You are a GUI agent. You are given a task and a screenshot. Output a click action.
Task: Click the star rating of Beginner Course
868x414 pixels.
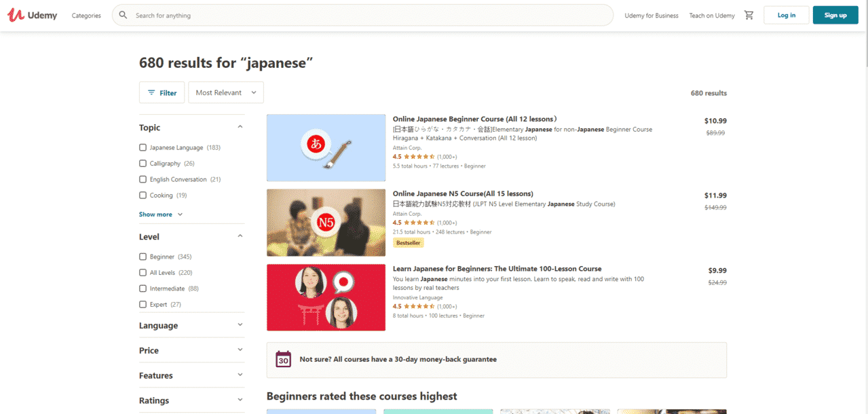(419, 157)
